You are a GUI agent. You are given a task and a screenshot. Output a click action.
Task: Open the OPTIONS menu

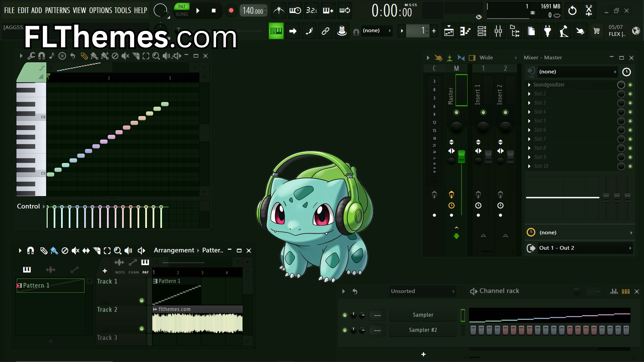tap(101, 10)
